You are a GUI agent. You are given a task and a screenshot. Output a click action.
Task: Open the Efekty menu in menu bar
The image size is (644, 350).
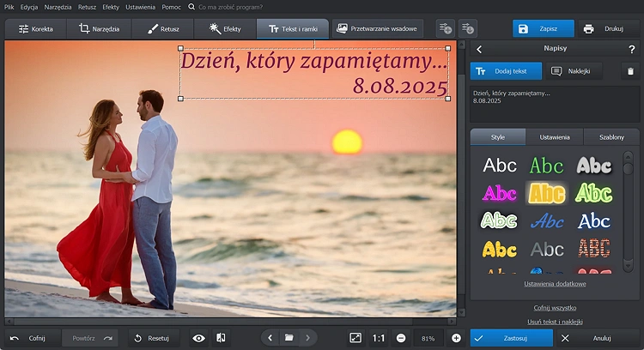(111, 7)
